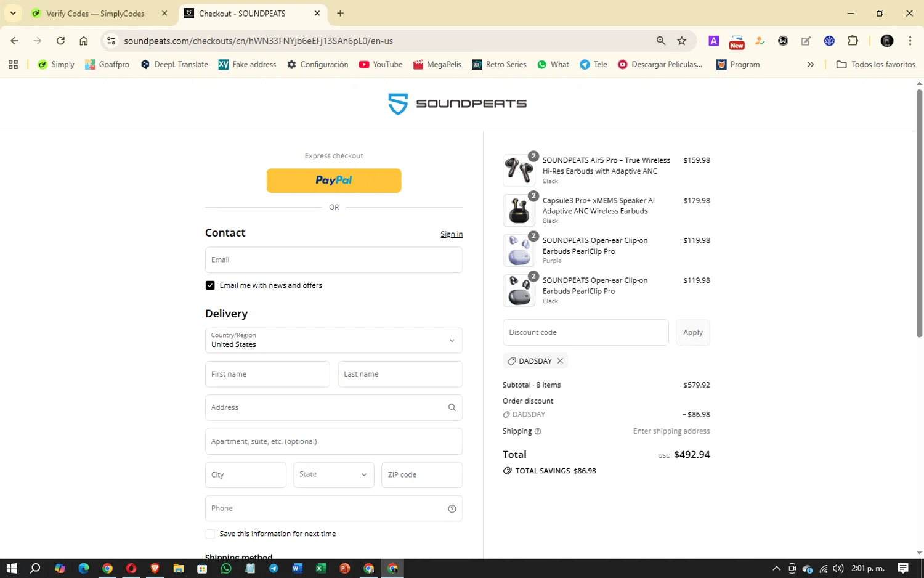Close the Verify Codes tab
Image resolution: width=924 pixels, height=578 pixels.
[164, 14]
